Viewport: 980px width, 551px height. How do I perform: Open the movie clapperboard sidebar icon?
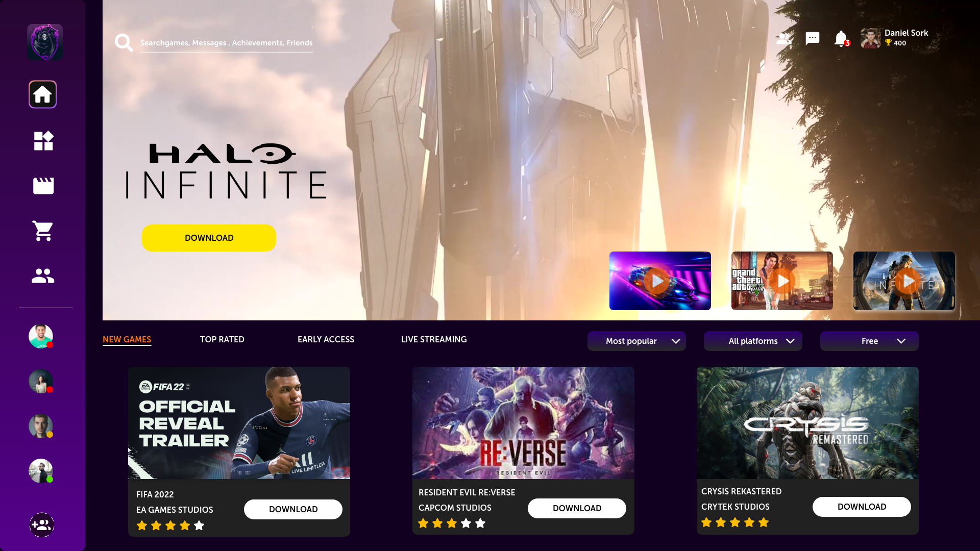pyautogui.click(x=43, y=186)
